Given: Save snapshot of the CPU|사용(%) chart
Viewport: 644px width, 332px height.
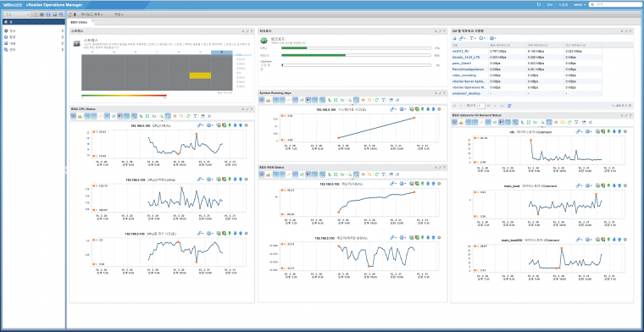Looking at the screenshot, I should point(219,125).
